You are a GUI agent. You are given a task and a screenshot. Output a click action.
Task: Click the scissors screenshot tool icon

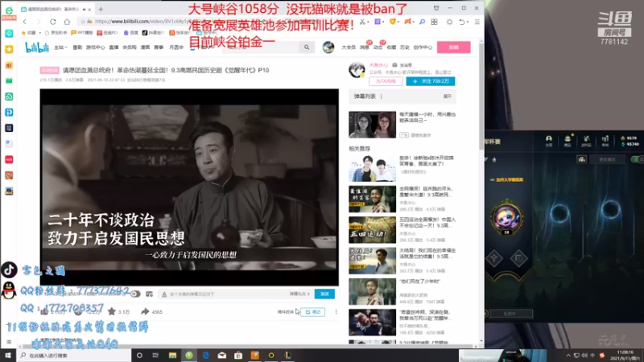coord(362,22)
